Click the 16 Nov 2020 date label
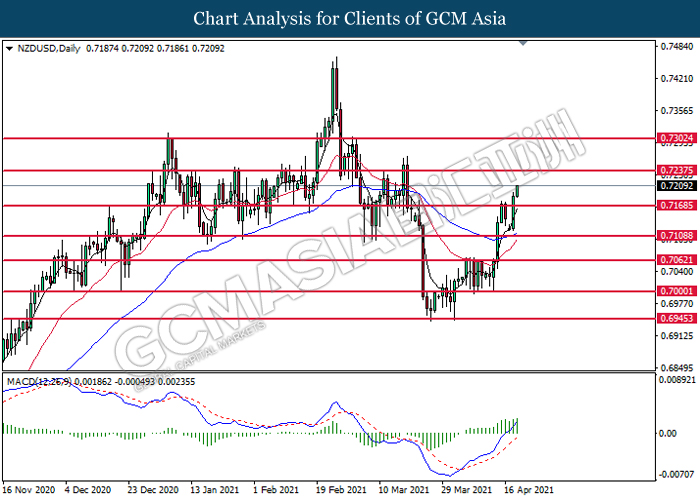 point(29,490)
